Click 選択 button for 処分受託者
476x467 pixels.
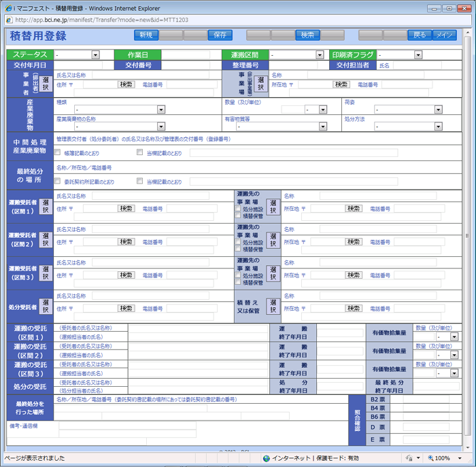tap(46, 307)
